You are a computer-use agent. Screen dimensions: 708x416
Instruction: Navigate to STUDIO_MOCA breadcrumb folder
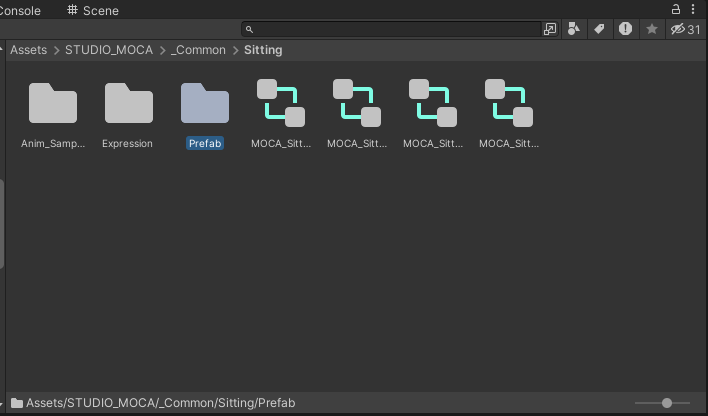109,50
